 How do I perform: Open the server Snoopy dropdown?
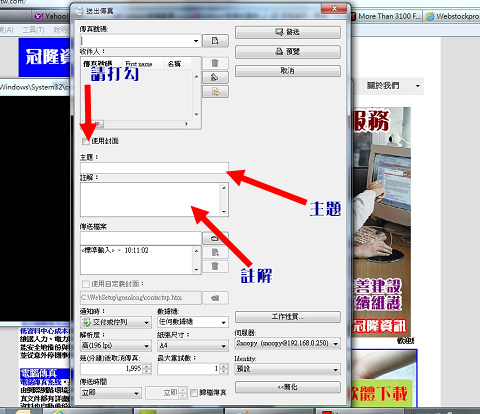click(x=335, y=343)
